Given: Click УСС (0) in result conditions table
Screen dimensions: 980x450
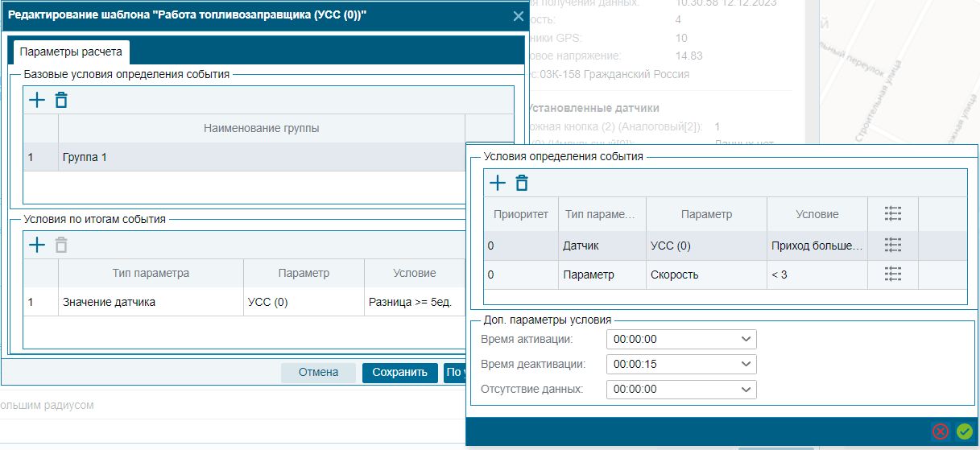Looking at the screenshot, I should (304, 303).
